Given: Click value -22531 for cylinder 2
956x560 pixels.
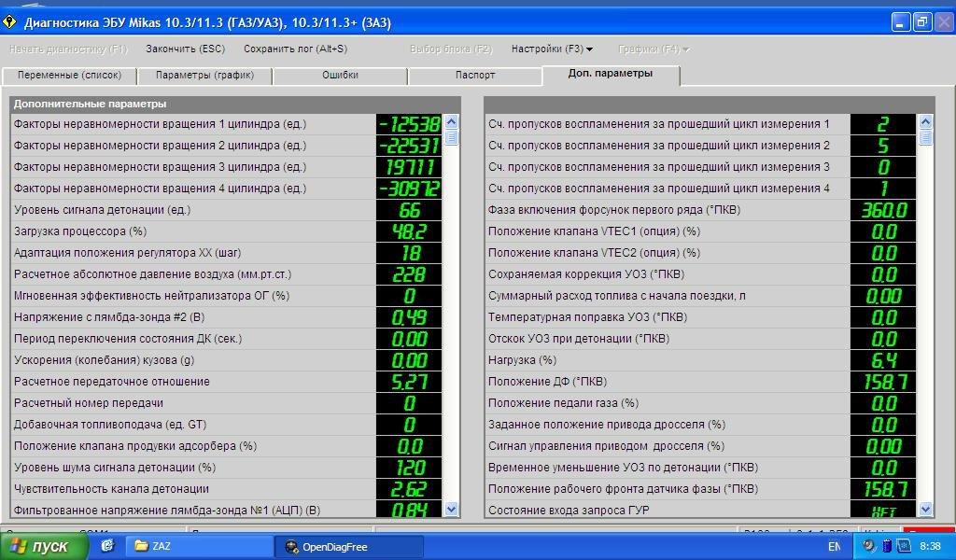Looking at the screenshot, I should pyautogui.click(x=409, y=146).
